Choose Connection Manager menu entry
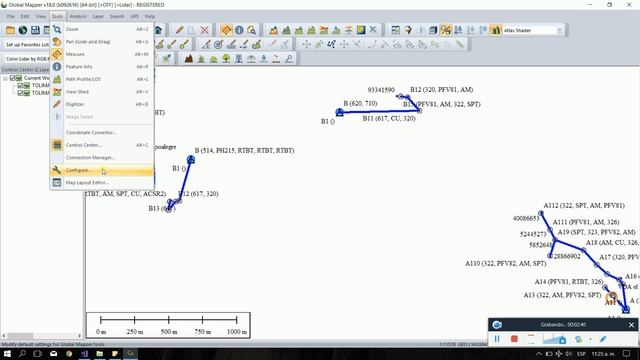This screenshot has height=360, width=640. pyautogui.click(x=102, y=158)
